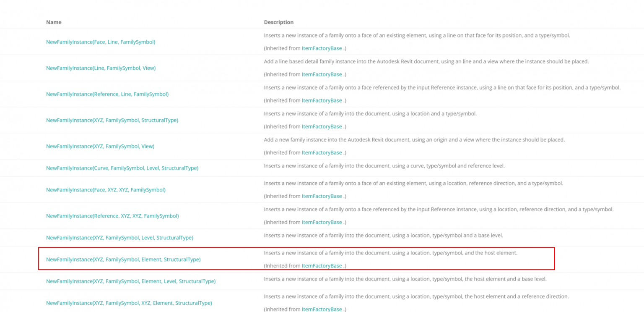Open NewFamilyInstance(XYZ, FamilySymbol, View) link
Viewport: 644px width, 312px height.
pyautogui.click(x=100, y=146)
